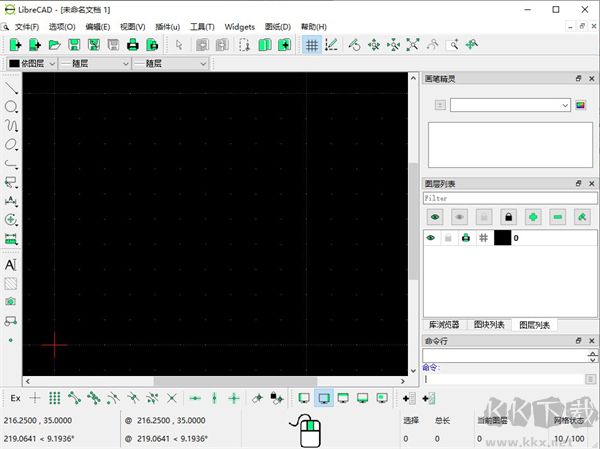
Task: Enable snap intersection X icon
Action: coord(172,398)
